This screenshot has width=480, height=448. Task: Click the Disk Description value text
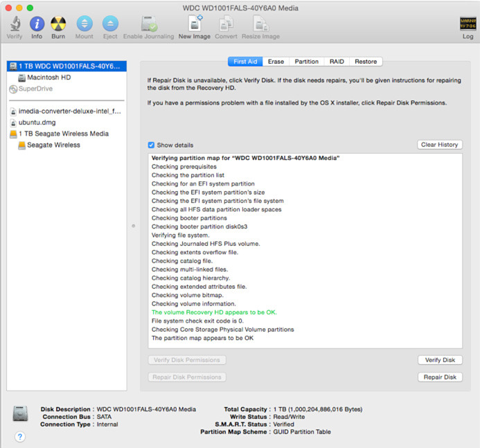pos(146,409)
